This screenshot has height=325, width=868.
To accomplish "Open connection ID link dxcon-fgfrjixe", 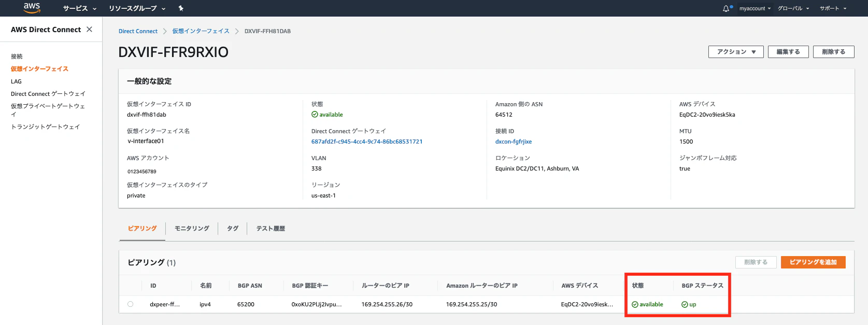I will coord(514,142).
